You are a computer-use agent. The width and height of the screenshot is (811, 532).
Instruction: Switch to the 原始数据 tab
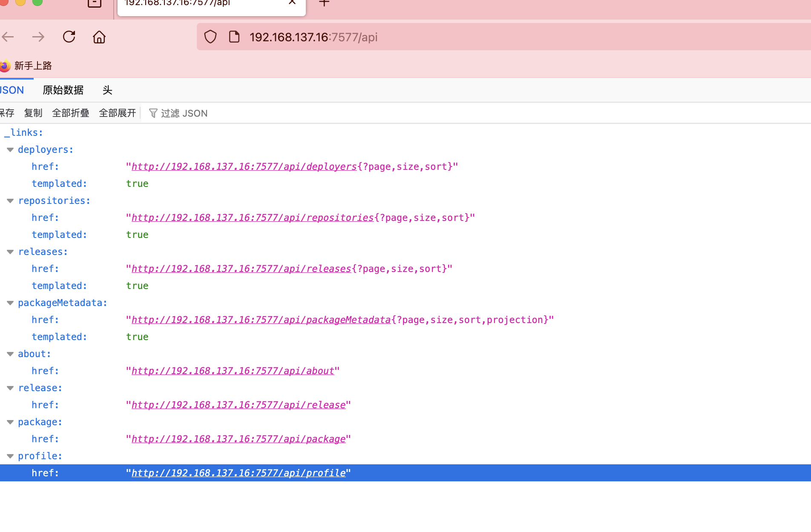coord(63,90)
